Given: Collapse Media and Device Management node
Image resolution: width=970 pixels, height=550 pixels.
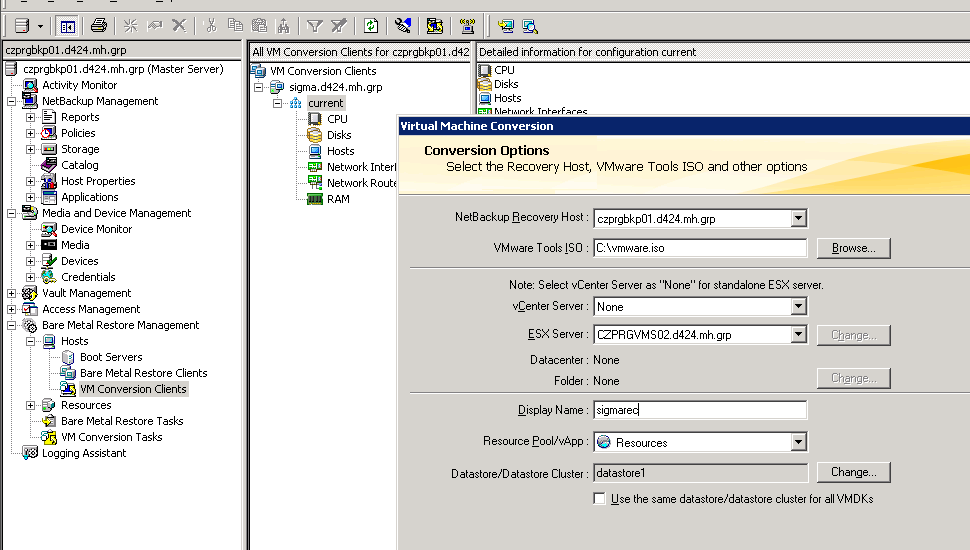Looking at the screenshot, I should coord(11,213).
